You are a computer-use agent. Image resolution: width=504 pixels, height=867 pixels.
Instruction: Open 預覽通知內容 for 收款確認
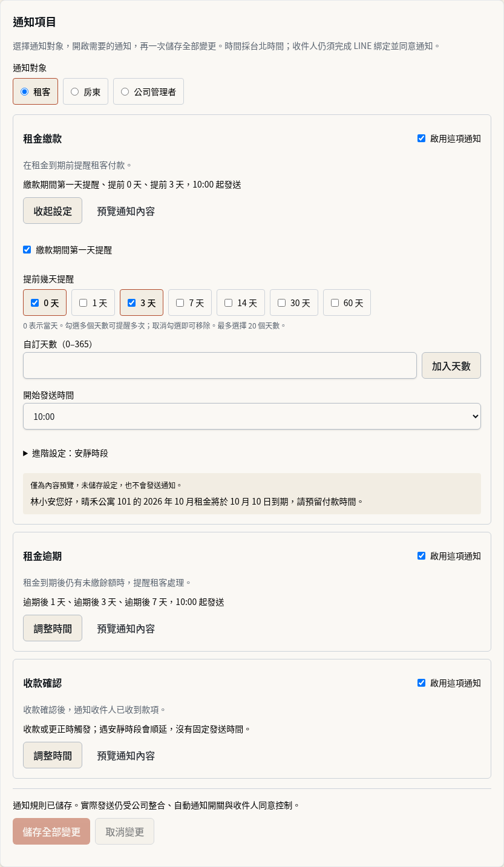click(126, 756)
